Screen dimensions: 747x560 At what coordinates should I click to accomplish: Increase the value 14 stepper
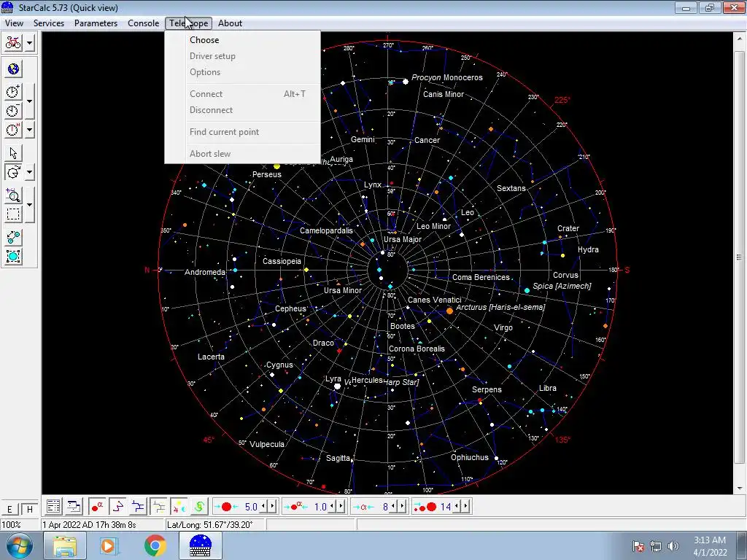[x=465, y=507]
